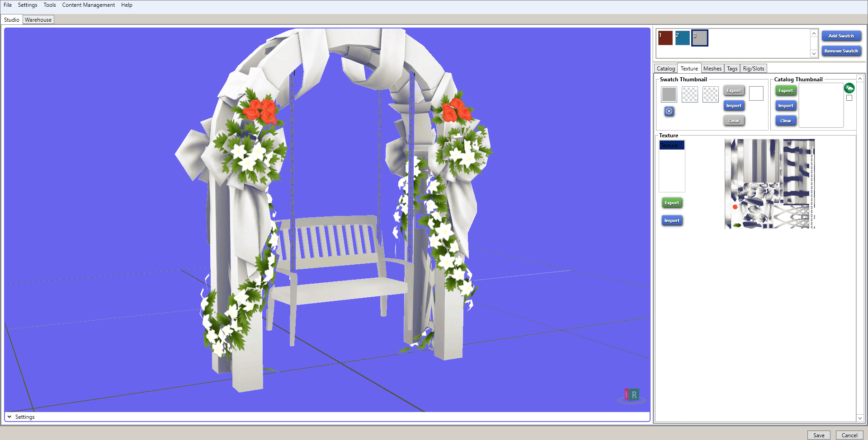The height and width of the screenshot is (440, 868).
Task: Click Import in Swatch Thumbnail group
Action: point(734,106)
